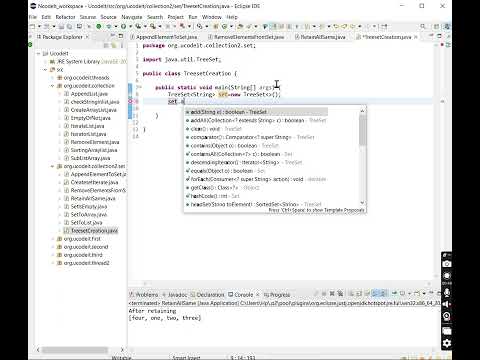Click the Save All toolbar icon
The height and width of the screenshot is (360, 480).
coord(69,26)
